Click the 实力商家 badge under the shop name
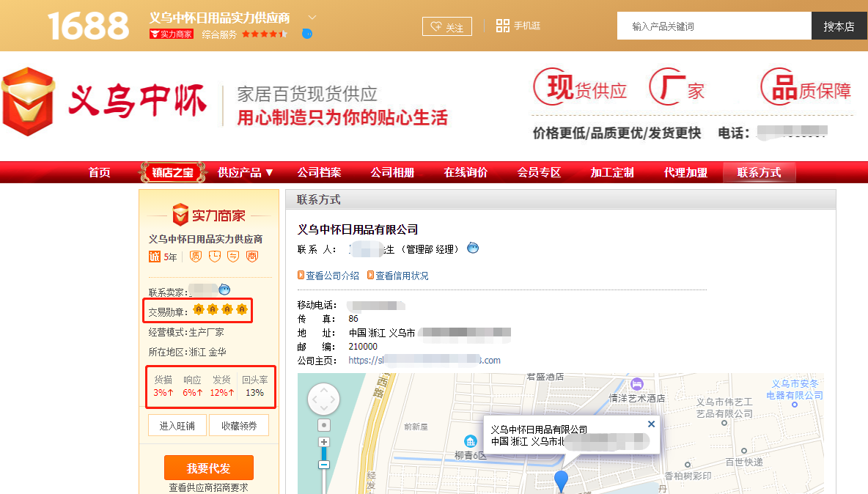The image size is (868, 494). 172,34
